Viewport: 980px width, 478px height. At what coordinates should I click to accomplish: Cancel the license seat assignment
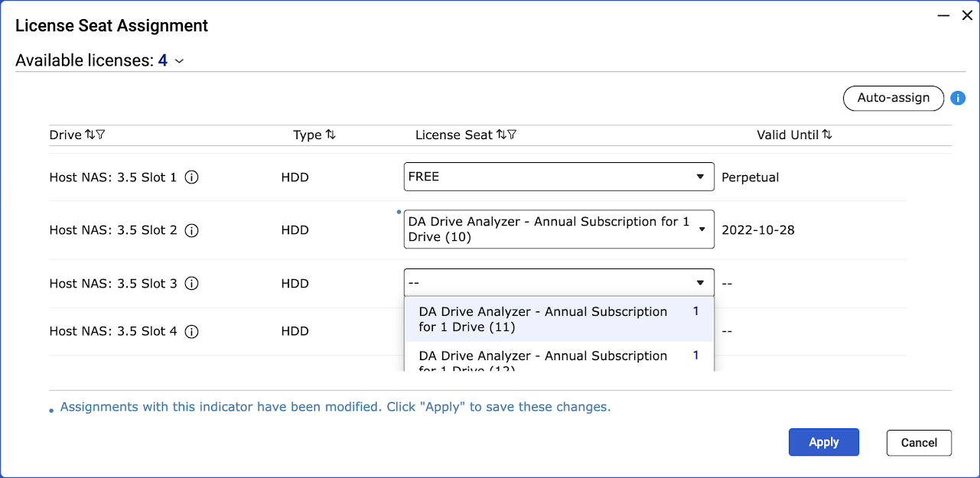click(x=918, y=443)
